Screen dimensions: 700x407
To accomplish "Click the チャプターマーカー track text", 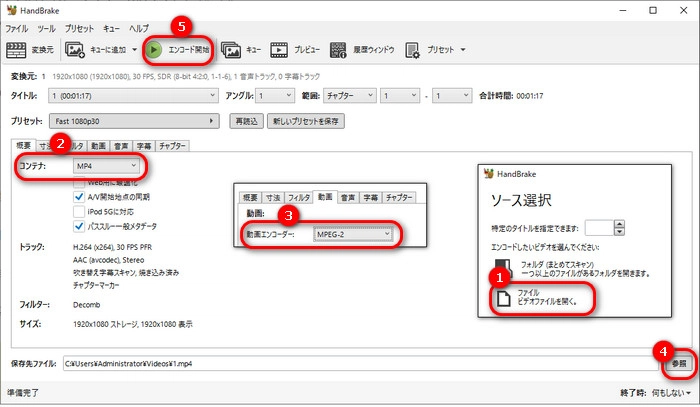I will pyautogui.click(x=96, y=285).
